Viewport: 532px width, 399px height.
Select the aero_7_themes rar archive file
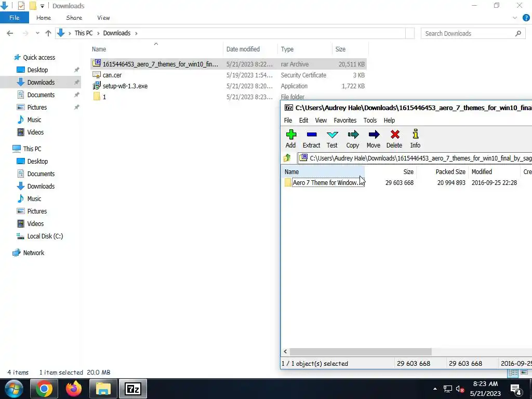(x=229, y=64)
